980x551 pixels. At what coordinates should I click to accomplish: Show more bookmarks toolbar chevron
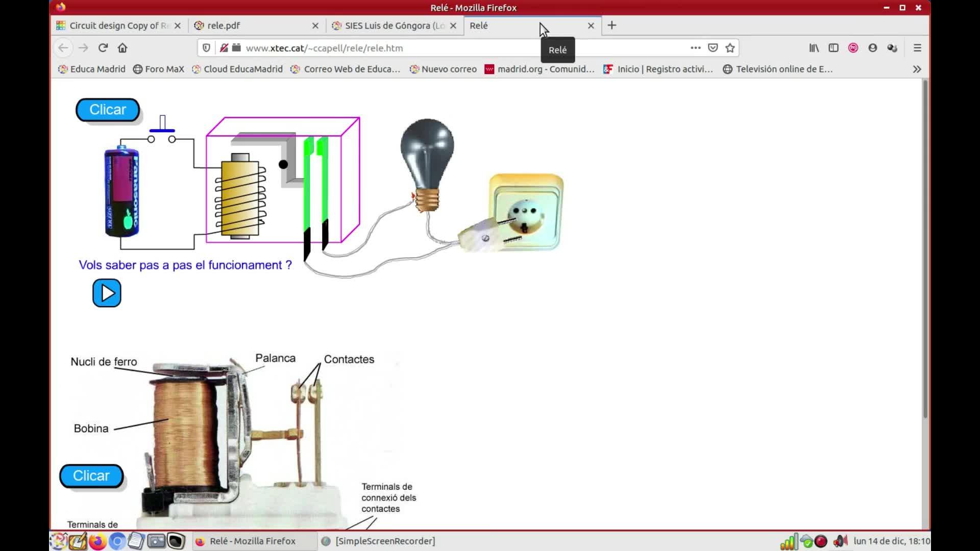[x=917, y=69]
